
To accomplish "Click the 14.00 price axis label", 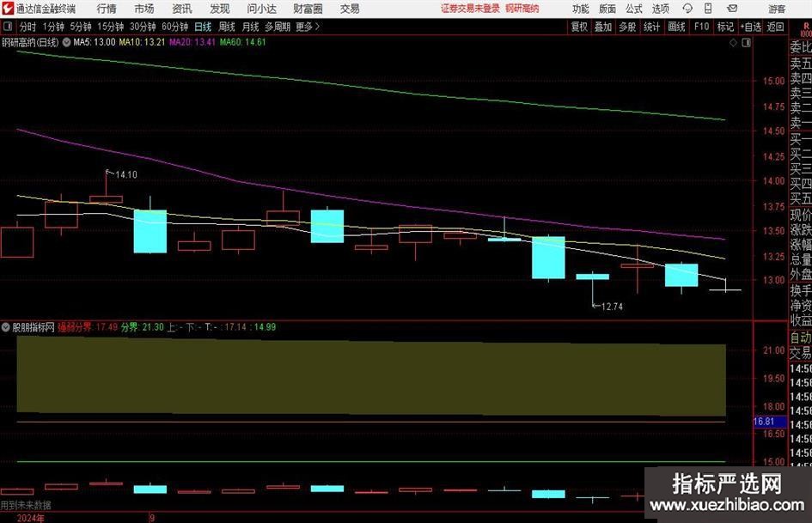I will point(773,180).
